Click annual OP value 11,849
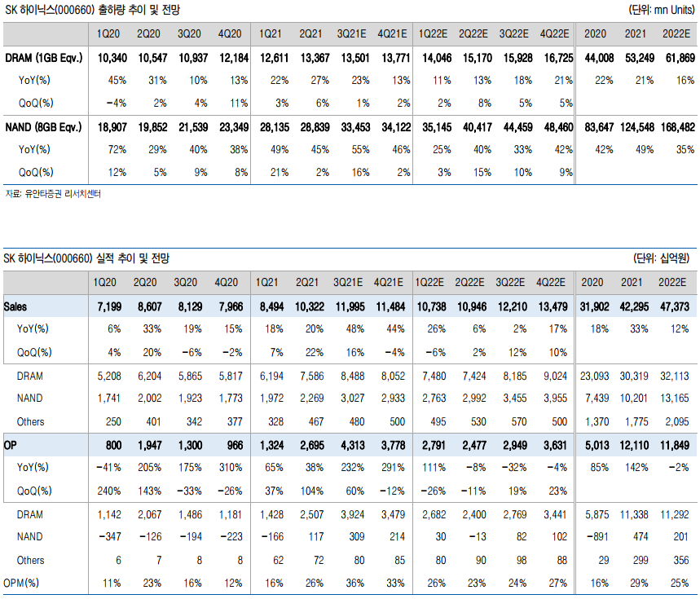This screenshot has width=700, height=599. (675, 446)
